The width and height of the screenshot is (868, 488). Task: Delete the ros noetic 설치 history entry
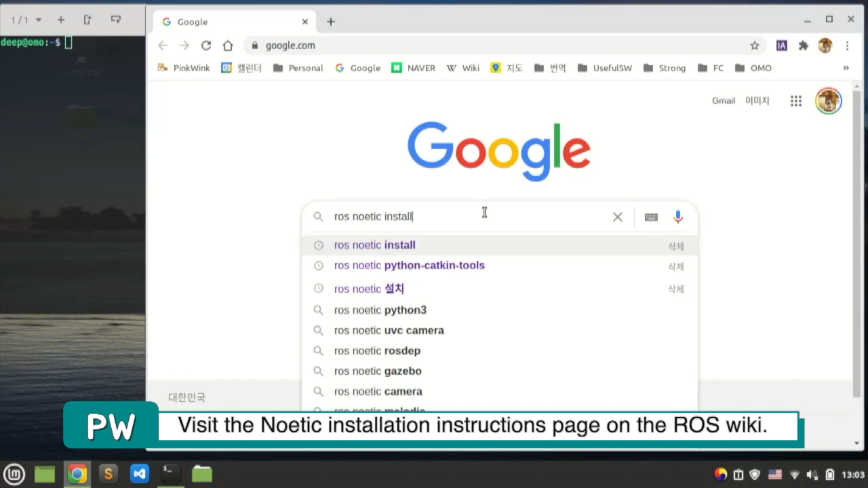pyautogui.click(x=676, y=289)
